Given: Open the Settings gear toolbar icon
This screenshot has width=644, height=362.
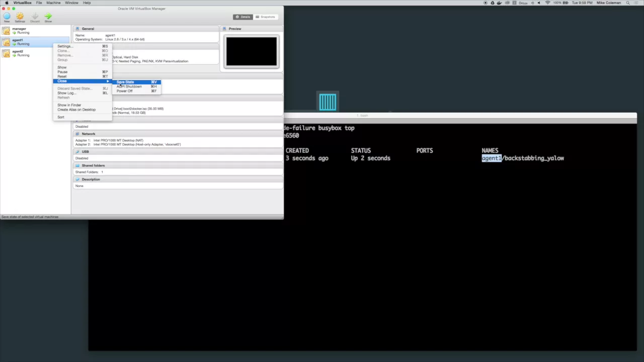Looking at the screenshot, I should coord(20,16).
